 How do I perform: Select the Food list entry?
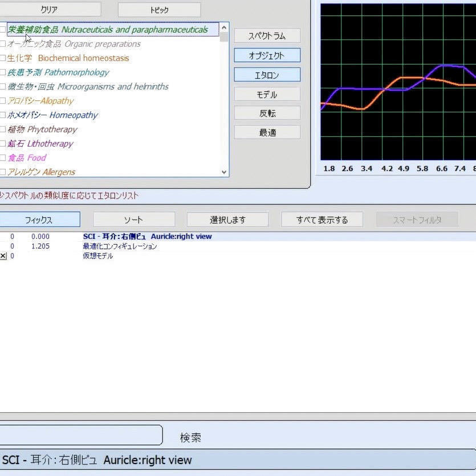coord(27,158)
